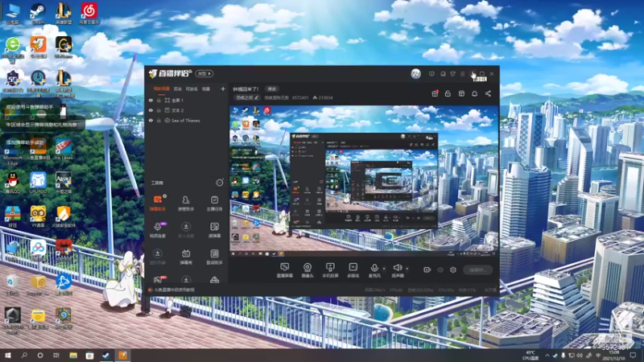Screen dimensions: 644x362
Task: Open File Explorer from the taskbar
Action: click(73, 355)
